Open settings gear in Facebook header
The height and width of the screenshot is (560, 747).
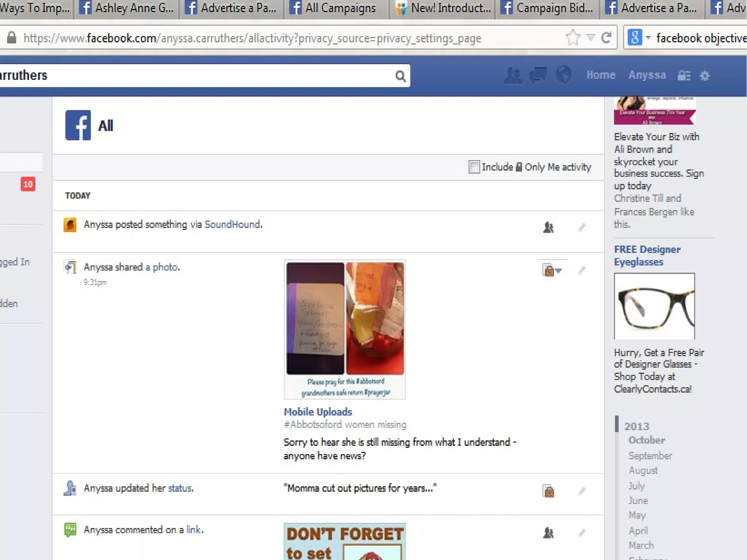click(705, 76)
